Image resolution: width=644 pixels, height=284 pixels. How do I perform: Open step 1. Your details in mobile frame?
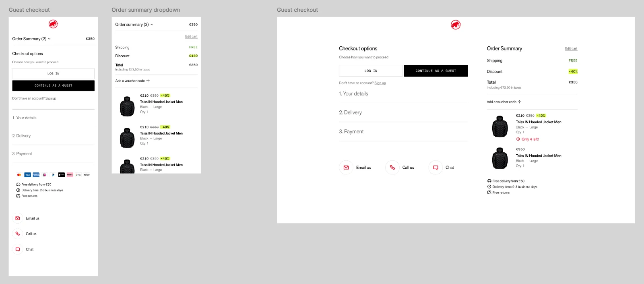pos(53,118)
